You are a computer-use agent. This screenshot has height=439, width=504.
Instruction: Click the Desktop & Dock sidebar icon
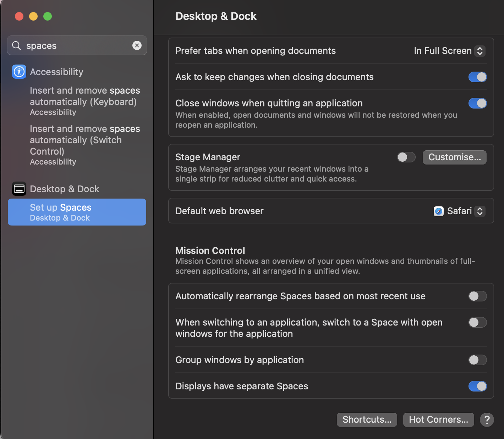pyautogui.click(x=19, y=189)
